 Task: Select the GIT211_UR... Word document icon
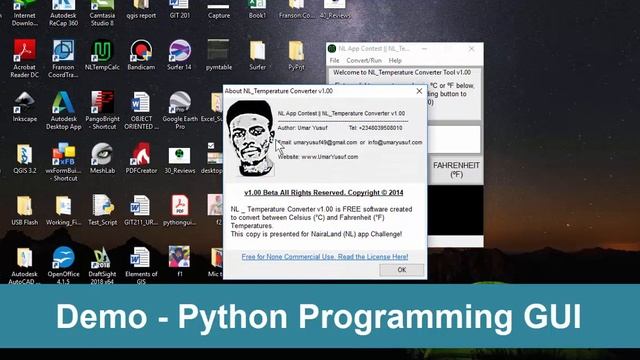[x=141, y=210]
